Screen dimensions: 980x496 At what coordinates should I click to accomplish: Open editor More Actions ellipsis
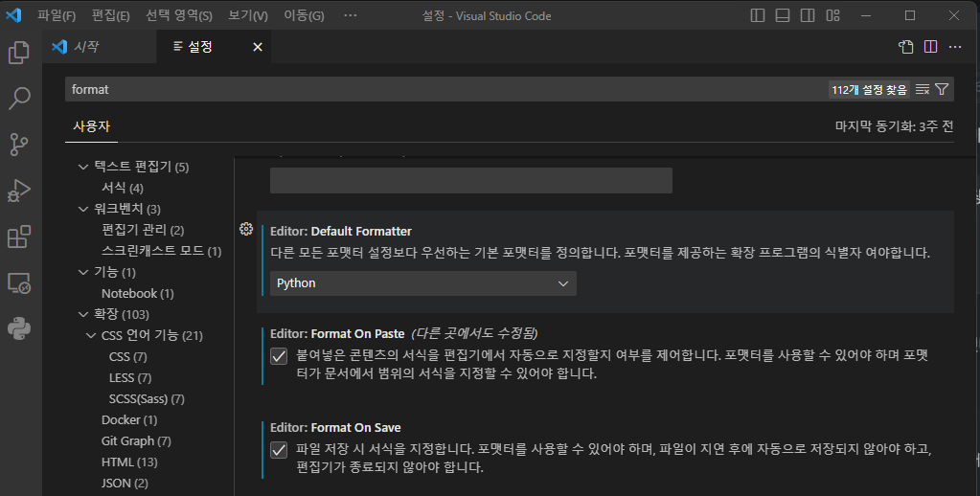(955, 47)
